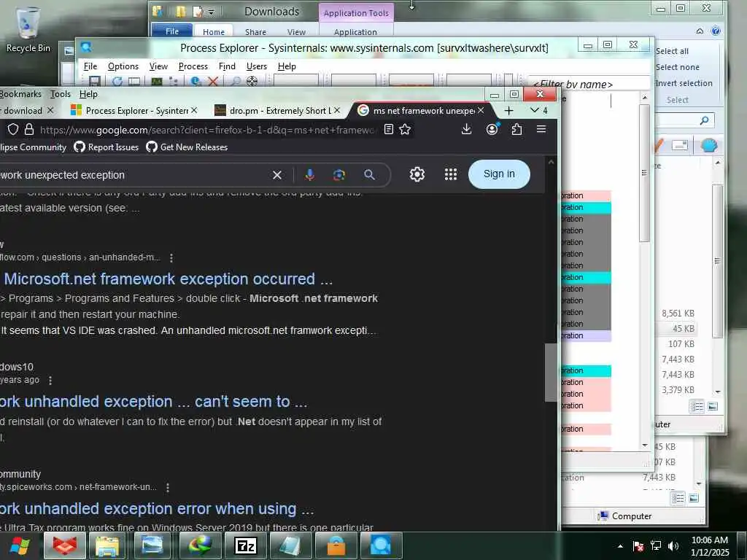The image size is (747, 560).
Task: Show hidden tray icons arrow
Action: 620,546
